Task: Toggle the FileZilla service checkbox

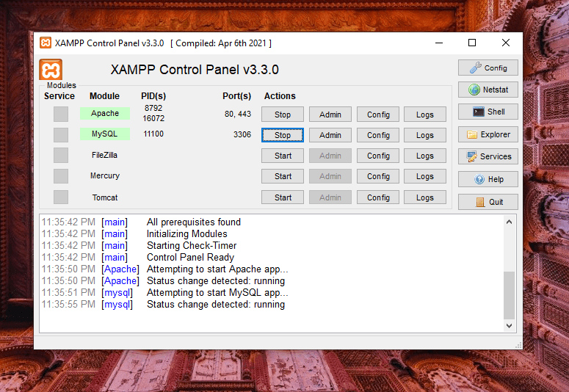Action: (x=61, y=156)
